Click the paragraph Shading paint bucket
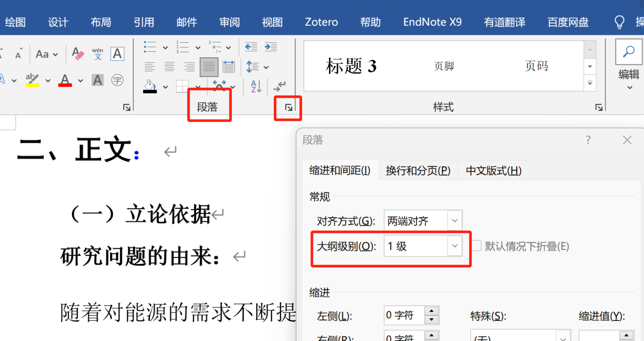The width and height of the screenshot is (644, 341). tap(150, 86)
